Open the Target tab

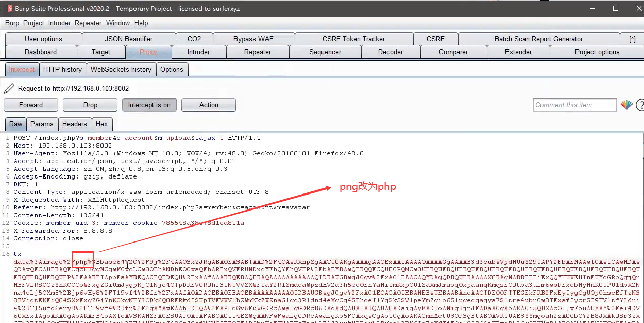tap(101, 52)
